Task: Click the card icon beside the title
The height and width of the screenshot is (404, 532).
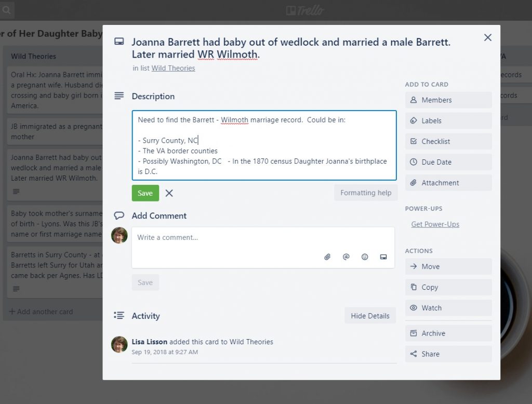Action: [119, 42]
